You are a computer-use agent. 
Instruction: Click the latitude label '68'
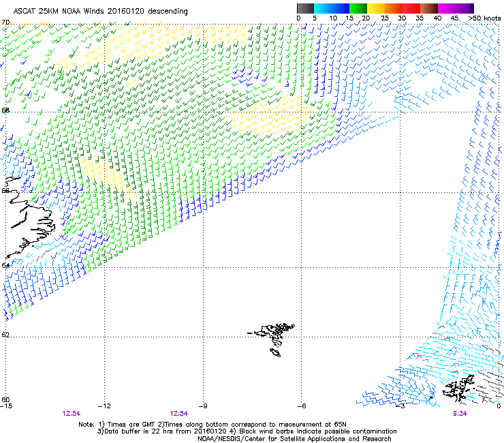click(5, 110)
